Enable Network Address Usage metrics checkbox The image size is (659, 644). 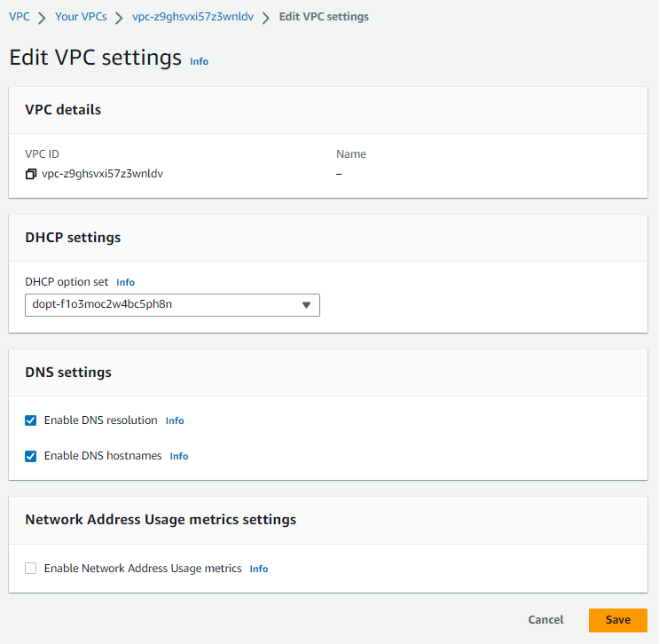pyautogui.click(x=31, y=569)
